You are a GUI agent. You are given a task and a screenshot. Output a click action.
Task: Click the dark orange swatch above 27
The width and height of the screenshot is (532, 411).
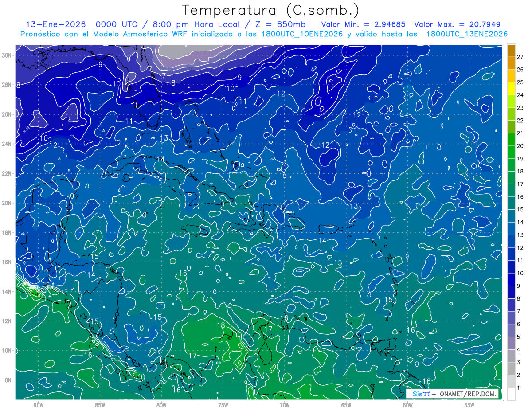[511, 51]
